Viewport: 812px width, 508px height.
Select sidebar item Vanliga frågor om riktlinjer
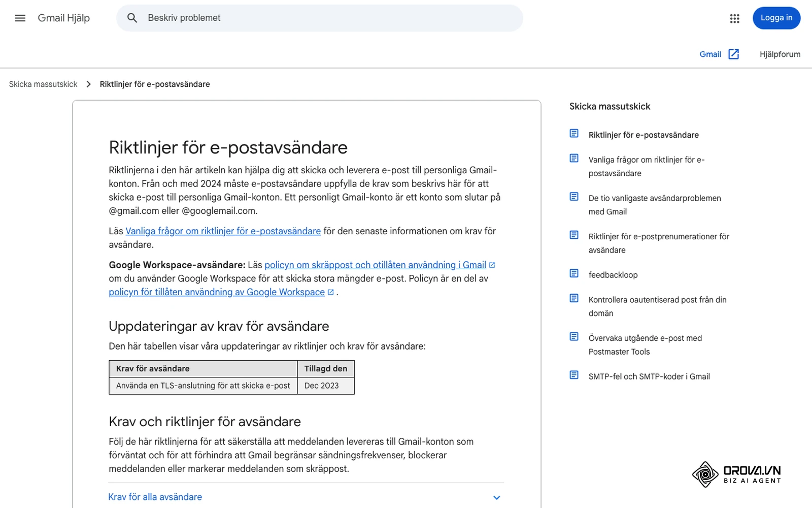pyautogui.click(x=647, y=167)
